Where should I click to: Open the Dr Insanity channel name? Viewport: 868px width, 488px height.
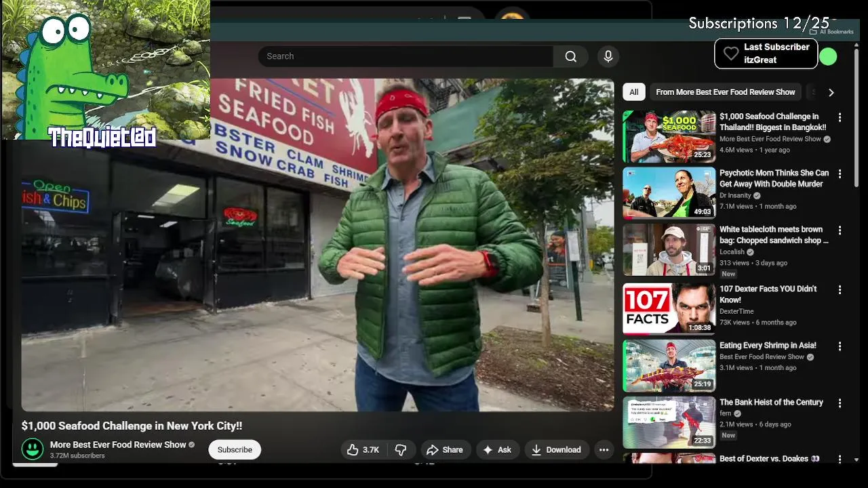coord(735,195)
